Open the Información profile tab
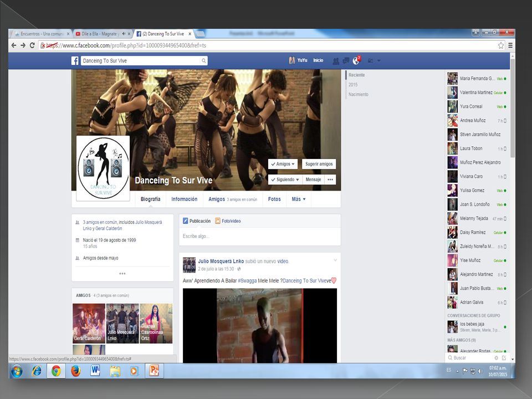532x399 pixels. [184, 199]
